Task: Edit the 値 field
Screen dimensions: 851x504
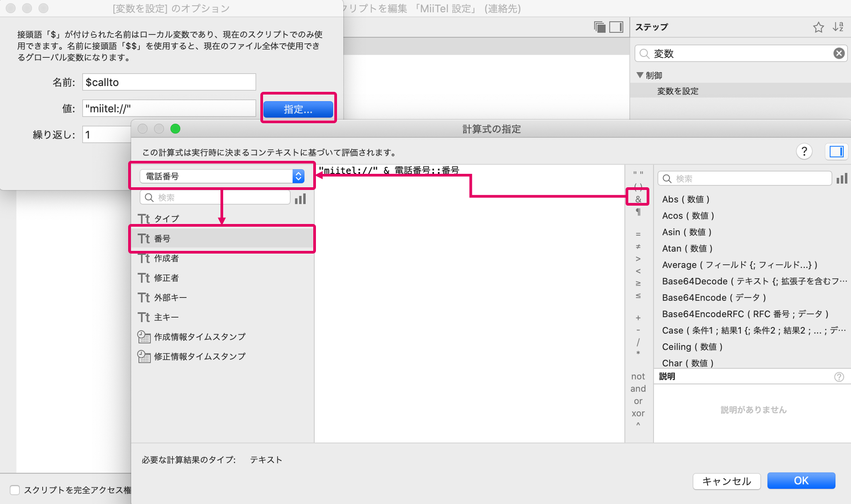Action: pos(169,108)
